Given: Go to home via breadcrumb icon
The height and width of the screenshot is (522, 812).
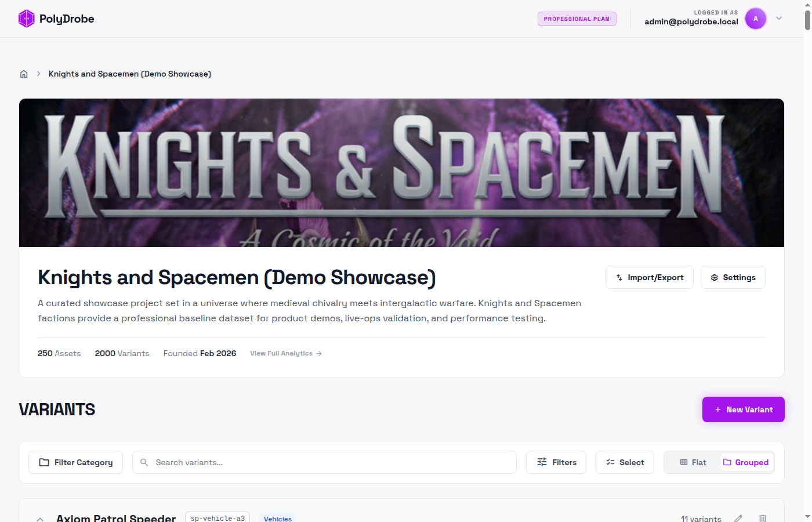Looking at the screenshot, I should tap(24, 74).
